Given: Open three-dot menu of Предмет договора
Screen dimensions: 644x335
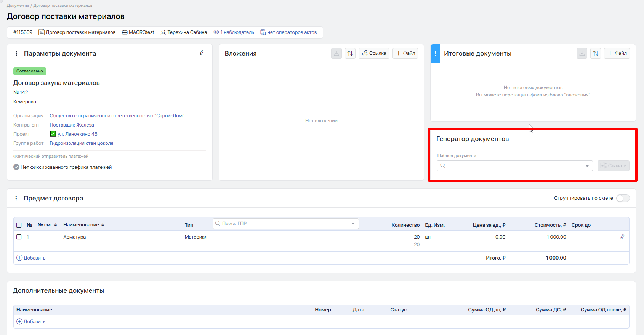Looking at the screenshot, I should pos(16,199).
